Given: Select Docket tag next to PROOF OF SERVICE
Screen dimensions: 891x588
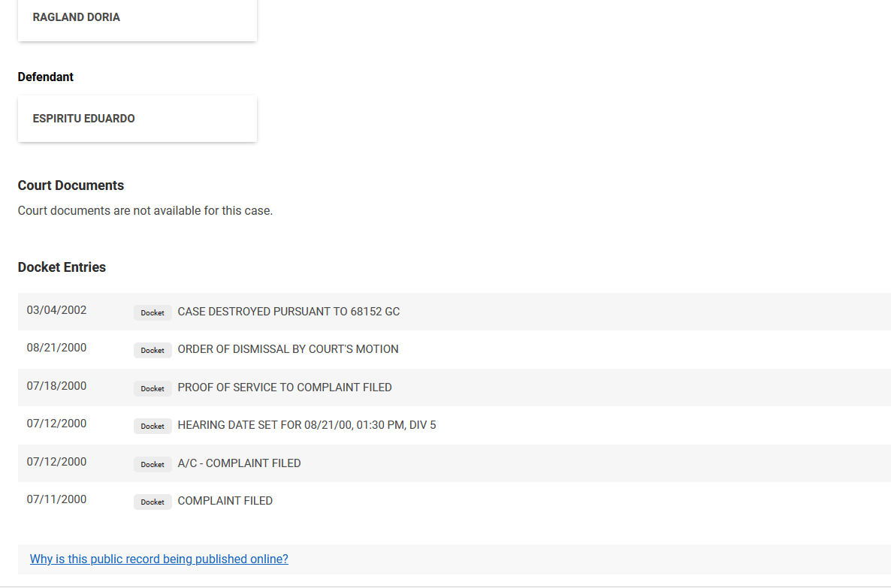Looking at the screenshot, I should point(153,388).
